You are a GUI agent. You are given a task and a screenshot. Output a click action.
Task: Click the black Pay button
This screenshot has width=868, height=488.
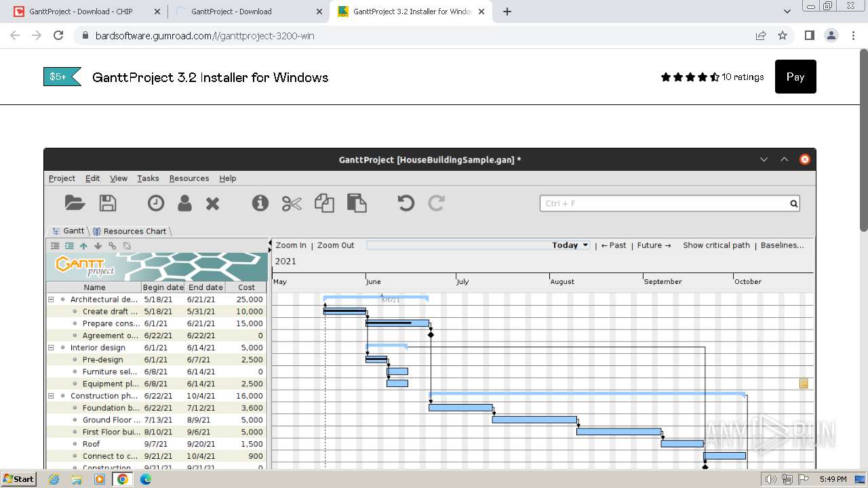click(x=795, y=77)
